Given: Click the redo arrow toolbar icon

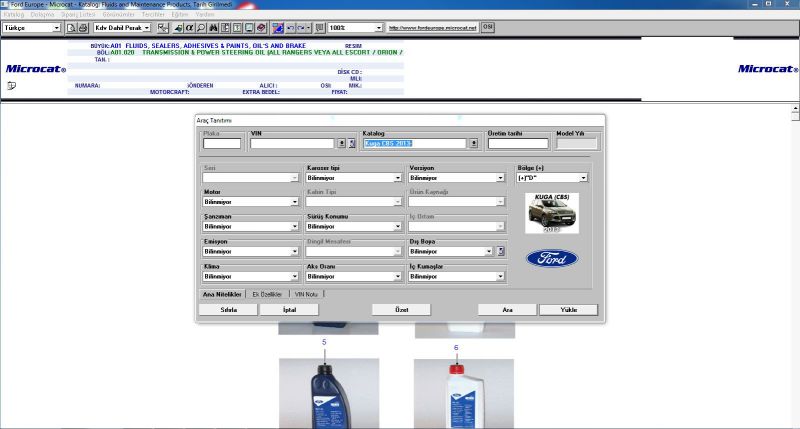Looking at the screenshot, I should [x=301, y=28].
